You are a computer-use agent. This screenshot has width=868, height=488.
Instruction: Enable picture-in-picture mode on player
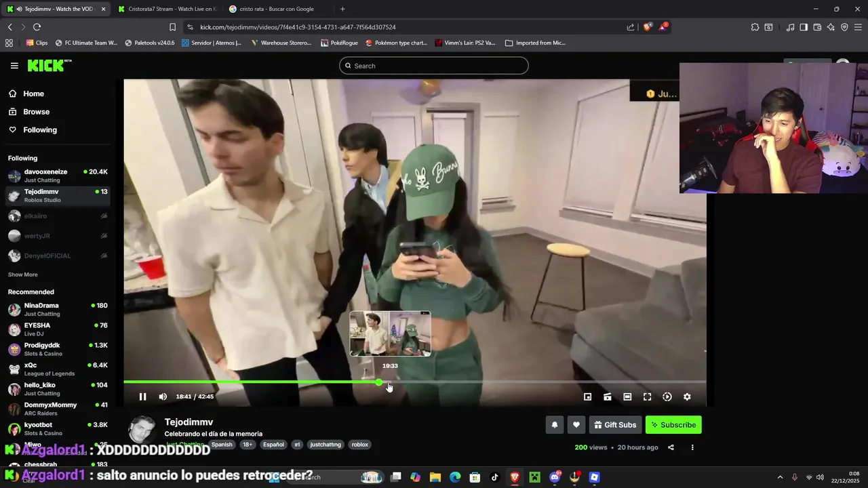point(588,396)
